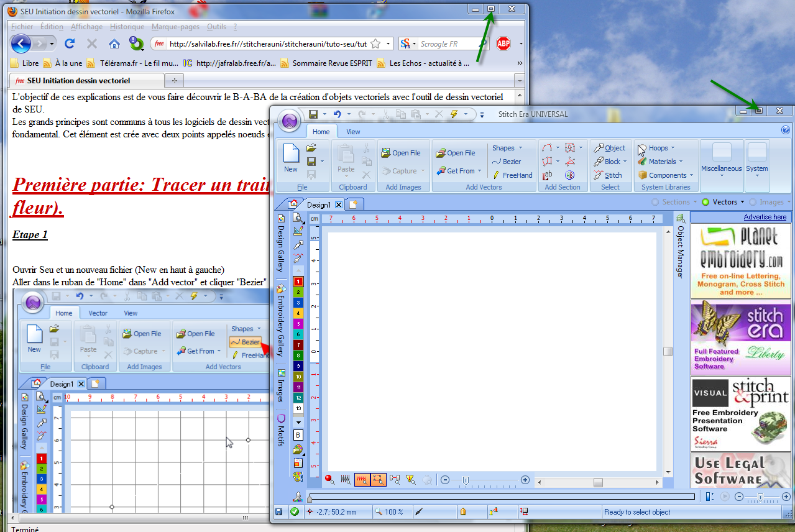Switch to the View ribbon tab

[x=354, y=132]
